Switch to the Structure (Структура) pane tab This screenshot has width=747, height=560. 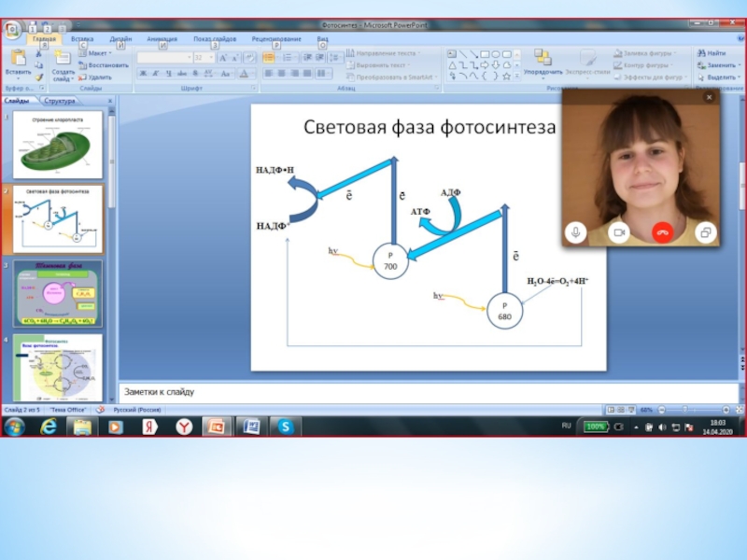60,101
